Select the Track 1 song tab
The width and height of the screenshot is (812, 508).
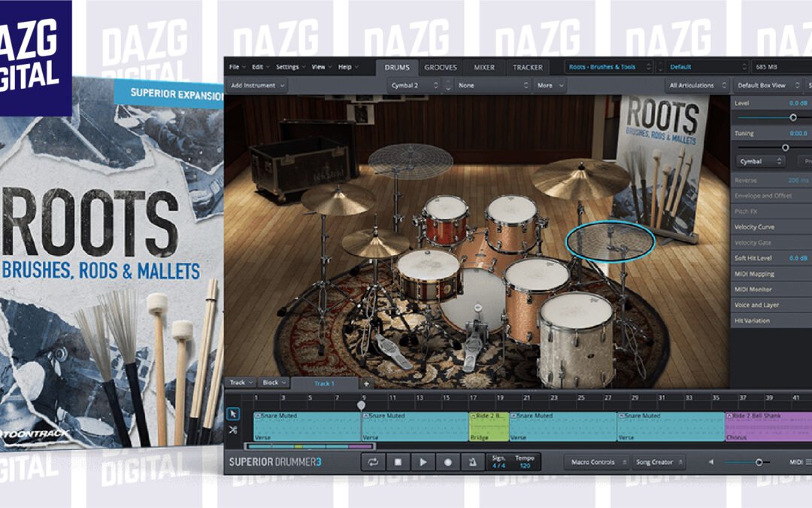click(x=325, y=384)
